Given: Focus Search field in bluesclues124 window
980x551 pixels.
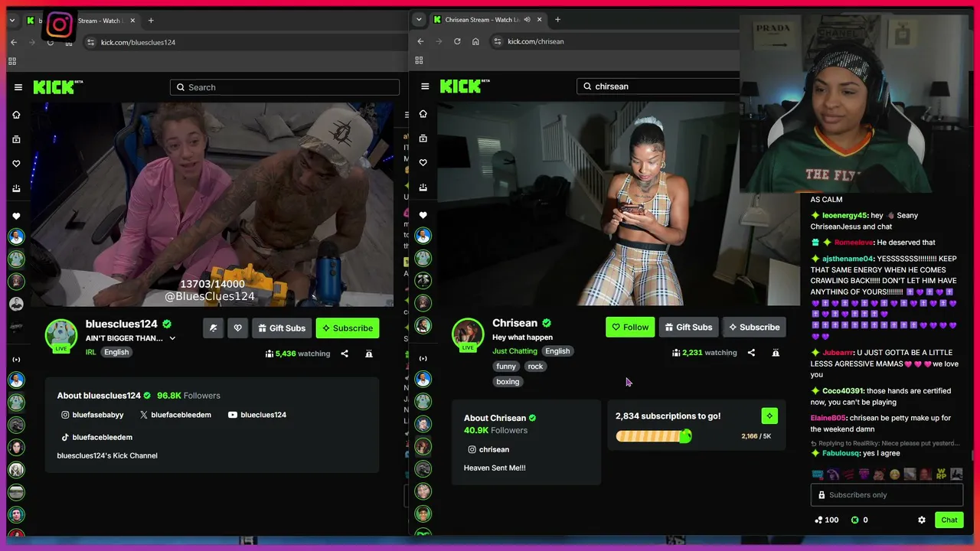Looking at the screenshot, I should (x=285, y=87).
